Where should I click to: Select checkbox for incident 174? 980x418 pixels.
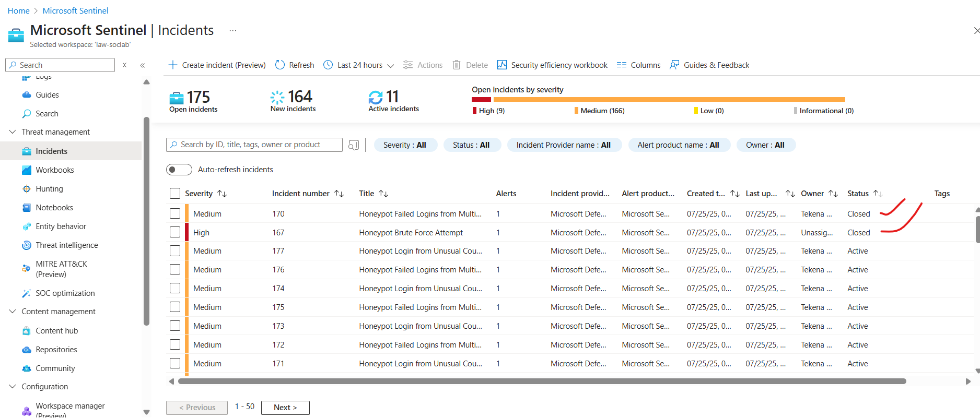click(x=175, y=289)
